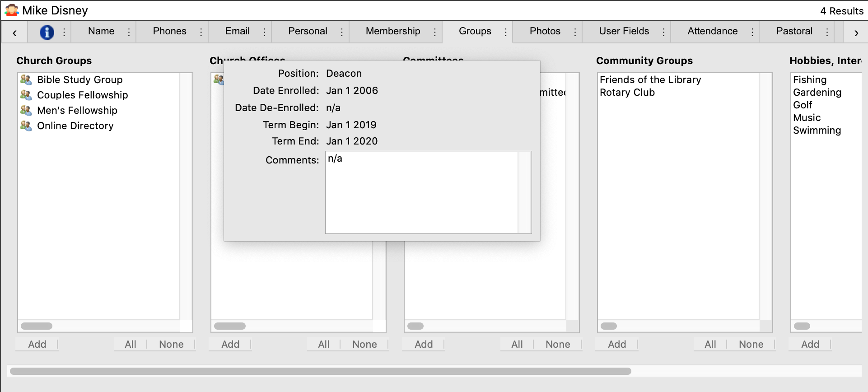Select Rotary Club in Community Groups
This screenshot has height=392, width=868.
(627, 93)
